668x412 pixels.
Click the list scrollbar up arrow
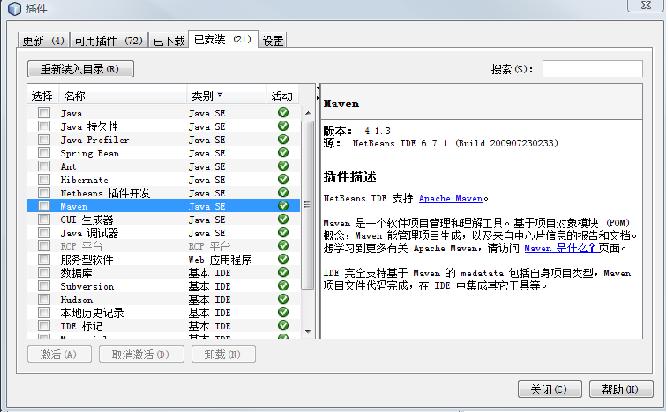coord(308,113)
